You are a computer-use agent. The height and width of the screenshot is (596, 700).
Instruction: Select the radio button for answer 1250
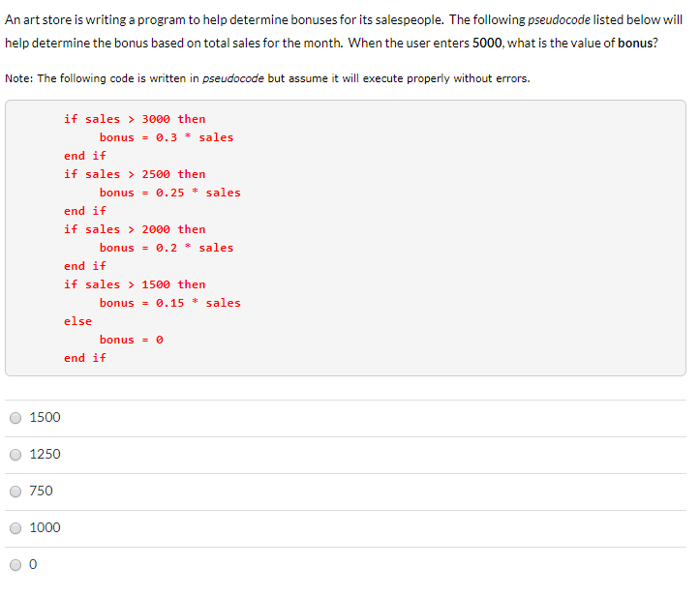(15, 455)
